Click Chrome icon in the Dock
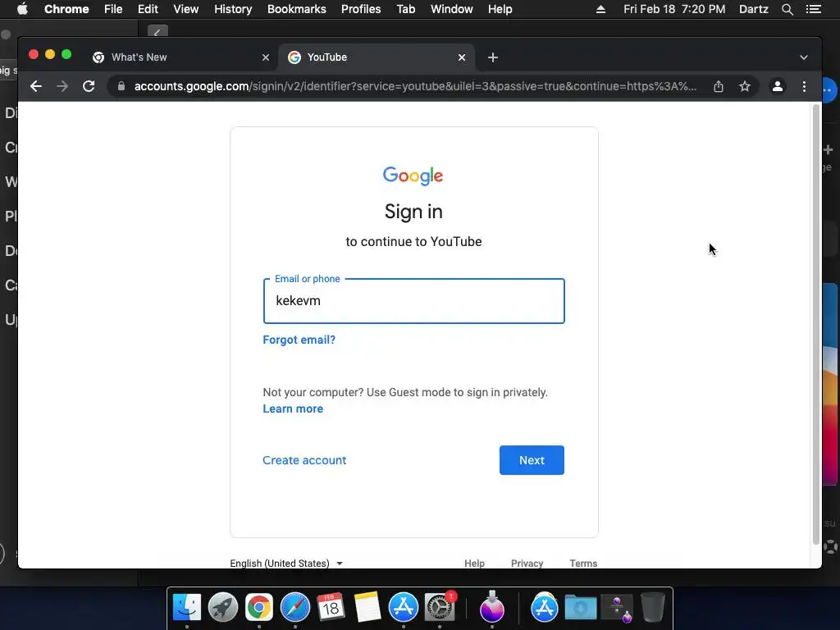 tap(258, 608)
